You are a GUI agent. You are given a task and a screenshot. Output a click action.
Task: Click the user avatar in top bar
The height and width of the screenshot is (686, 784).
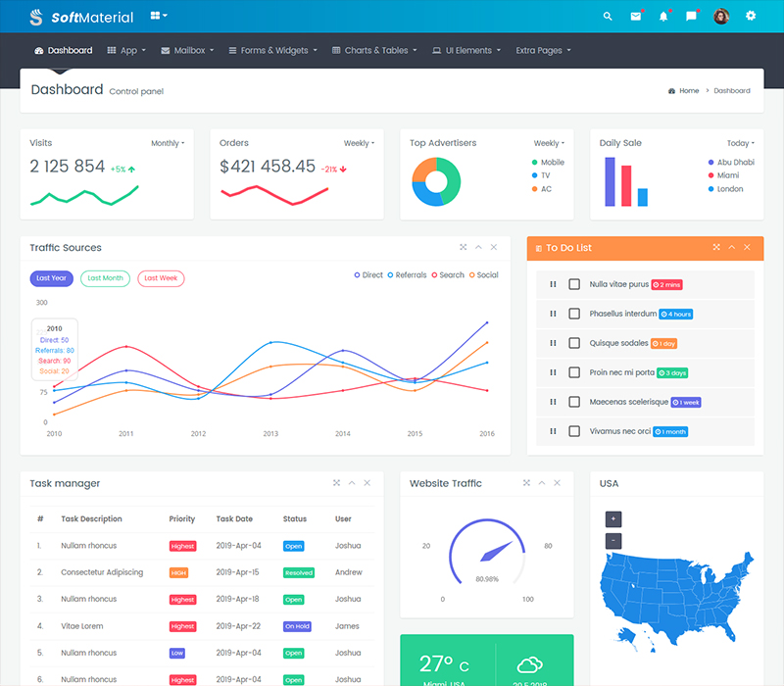721,17
